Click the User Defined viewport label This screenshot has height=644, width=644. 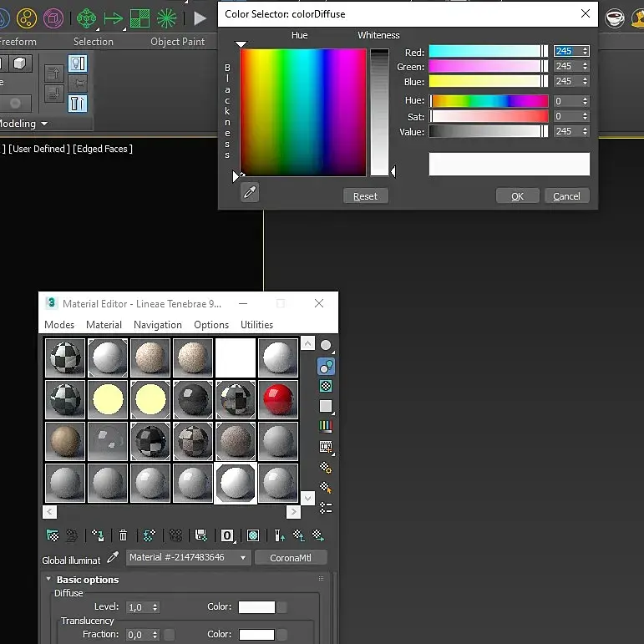(x=39, y=149)
